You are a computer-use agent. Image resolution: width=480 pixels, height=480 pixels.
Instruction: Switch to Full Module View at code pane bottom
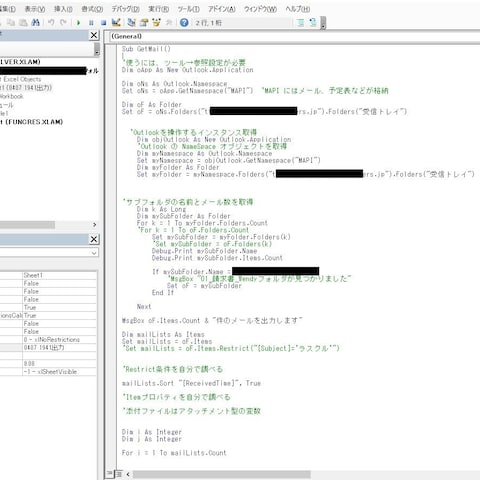[x=118, y=473]
